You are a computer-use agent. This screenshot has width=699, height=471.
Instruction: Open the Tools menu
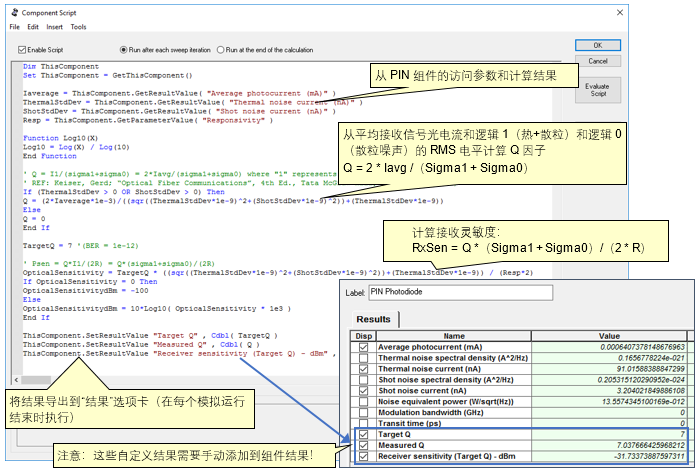[78, 27]
